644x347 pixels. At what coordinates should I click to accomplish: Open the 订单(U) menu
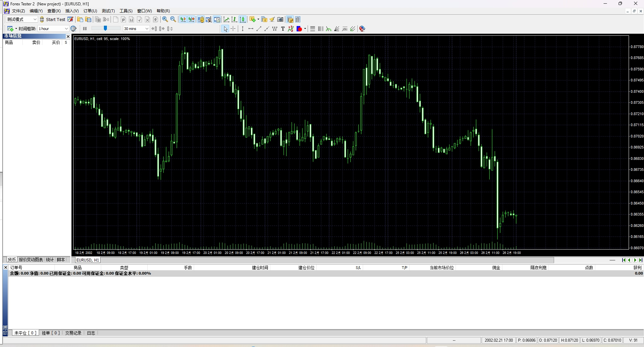[90, 11]
